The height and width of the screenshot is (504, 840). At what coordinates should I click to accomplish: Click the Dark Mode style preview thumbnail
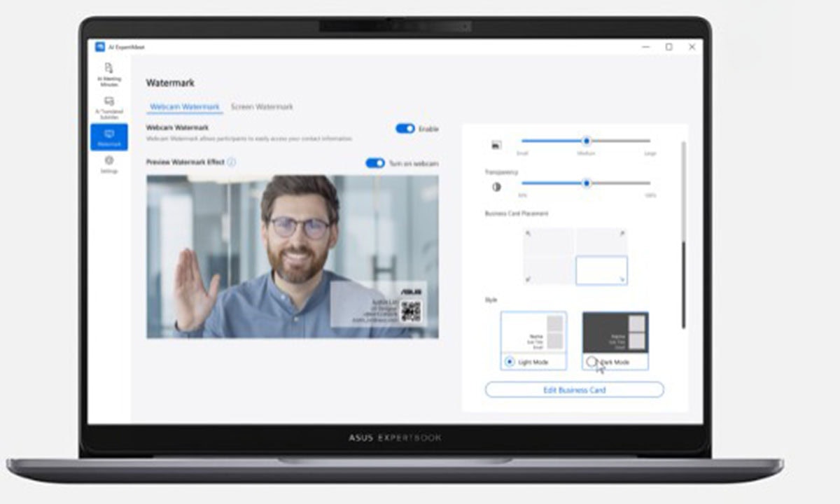pyautogui.click(x=615, y=332)
